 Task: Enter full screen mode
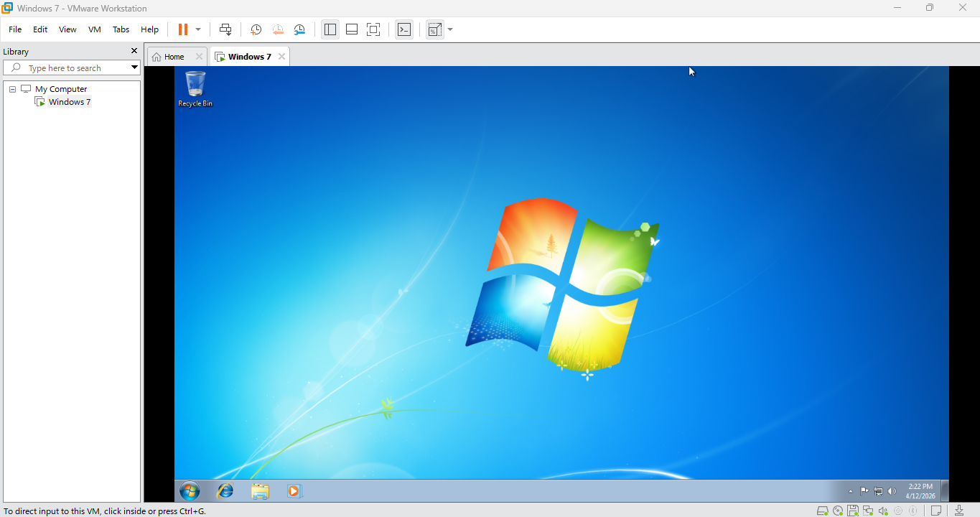coord(373,29)
